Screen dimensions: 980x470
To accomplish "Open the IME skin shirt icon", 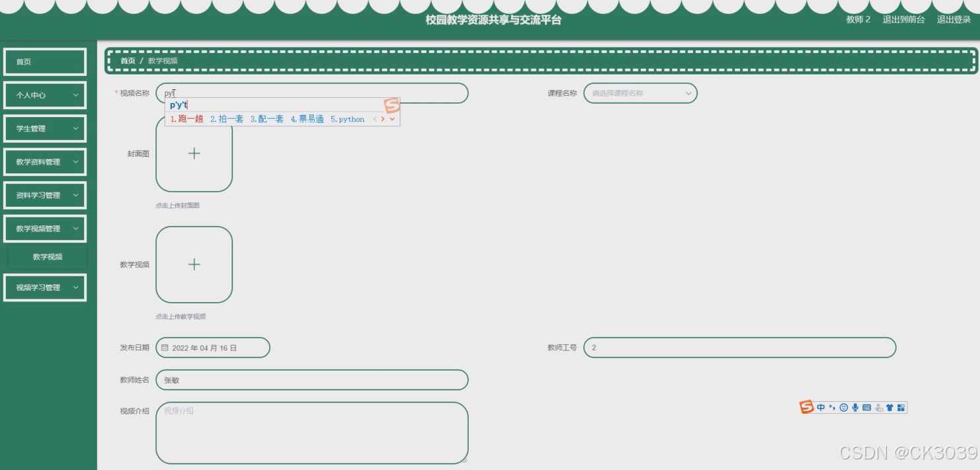I will [x=890, y=408].
